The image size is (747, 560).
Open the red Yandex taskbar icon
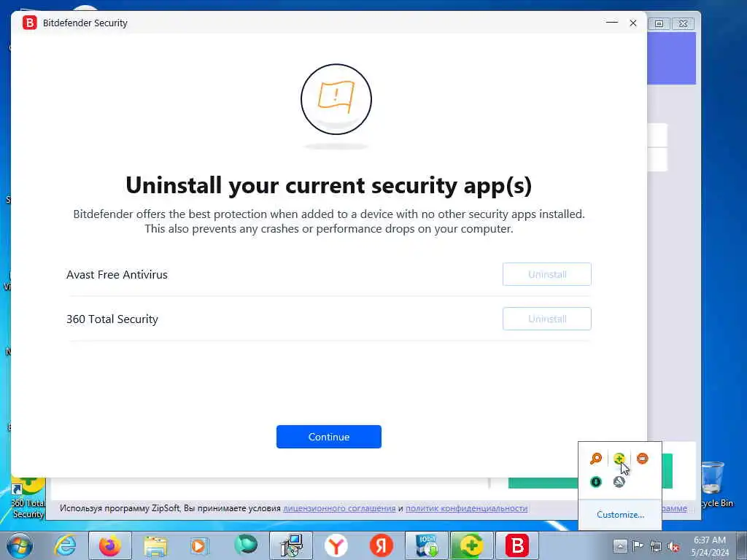point(381,545)
